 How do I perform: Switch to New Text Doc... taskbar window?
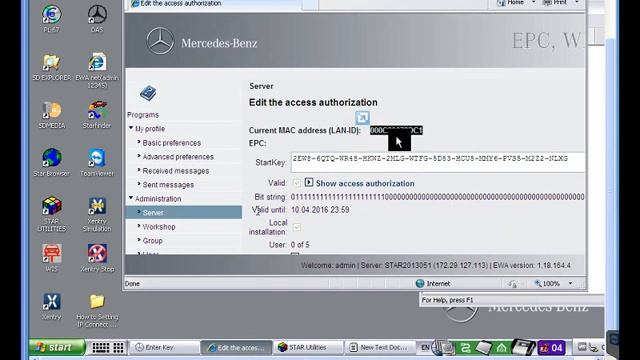click(x=380, y=347)
